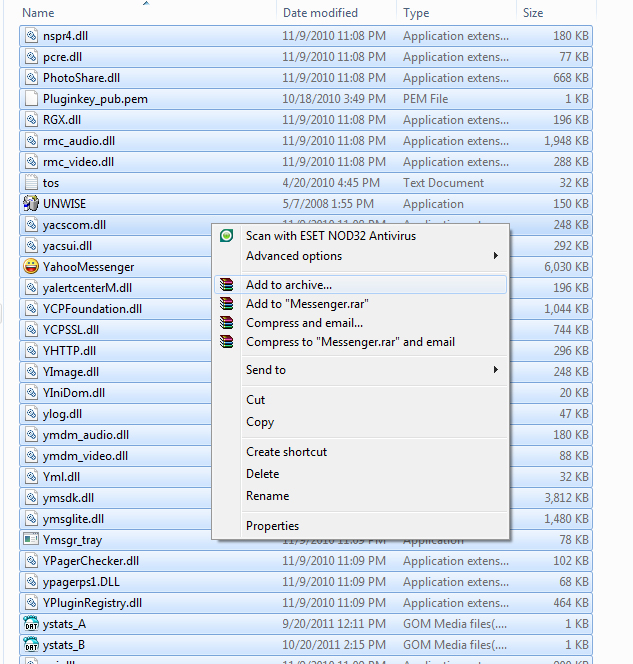Click the tos text document icon

click(31, 183)
